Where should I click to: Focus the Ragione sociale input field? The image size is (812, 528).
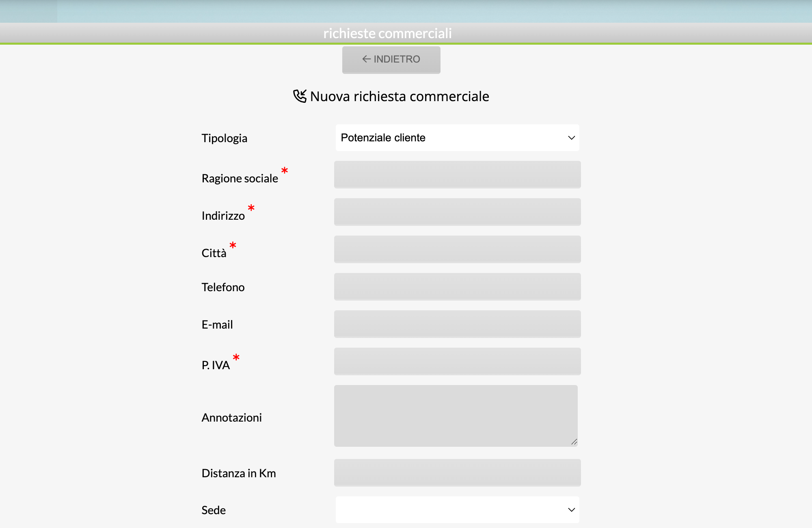point(457,175)
